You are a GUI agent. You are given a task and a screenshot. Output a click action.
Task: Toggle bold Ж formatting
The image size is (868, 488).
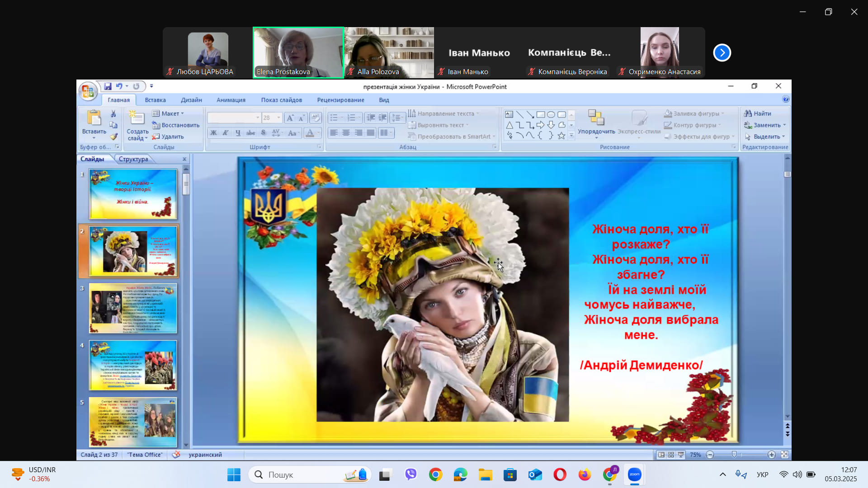point(213,133)
